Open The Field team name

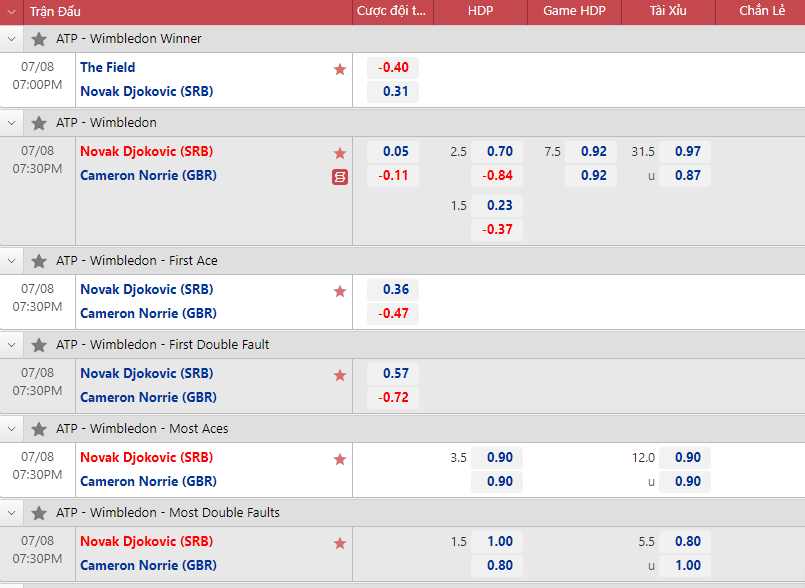click(108, 67)
